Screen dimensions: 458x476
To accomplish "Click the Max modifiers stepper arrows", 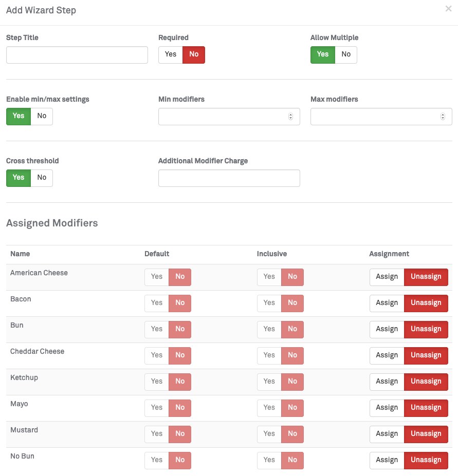I will pos(443,117).
